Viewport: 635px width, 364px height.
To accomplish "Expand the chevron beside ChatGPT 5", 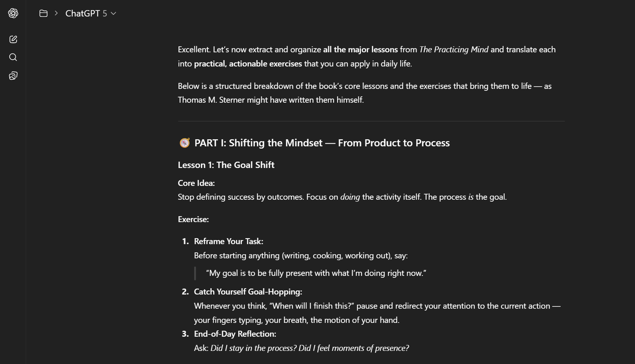I will 113,13.
